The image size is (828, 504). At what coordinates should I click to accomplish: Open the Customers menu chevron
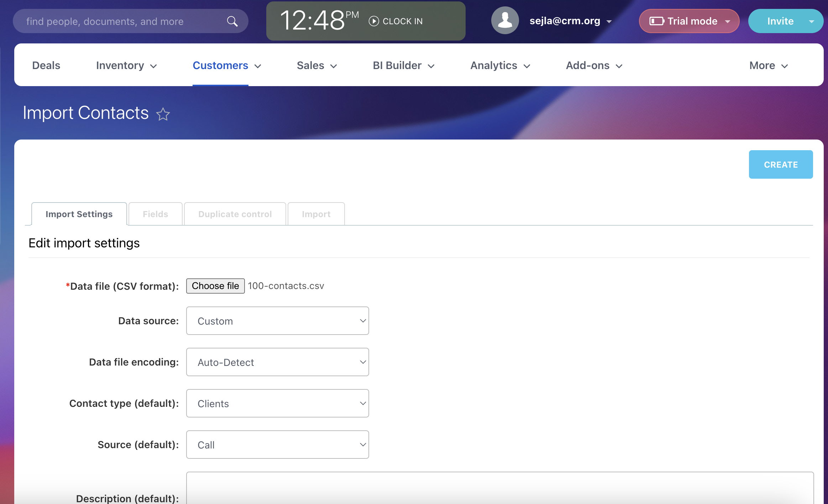[x=258, y=66]
